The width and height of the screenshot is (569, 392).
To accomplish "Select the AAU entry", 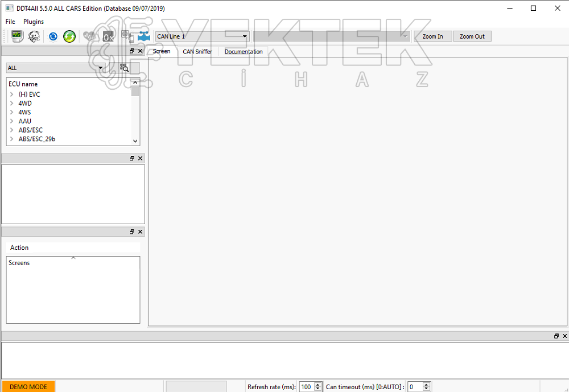I will (x=24, y=121).
